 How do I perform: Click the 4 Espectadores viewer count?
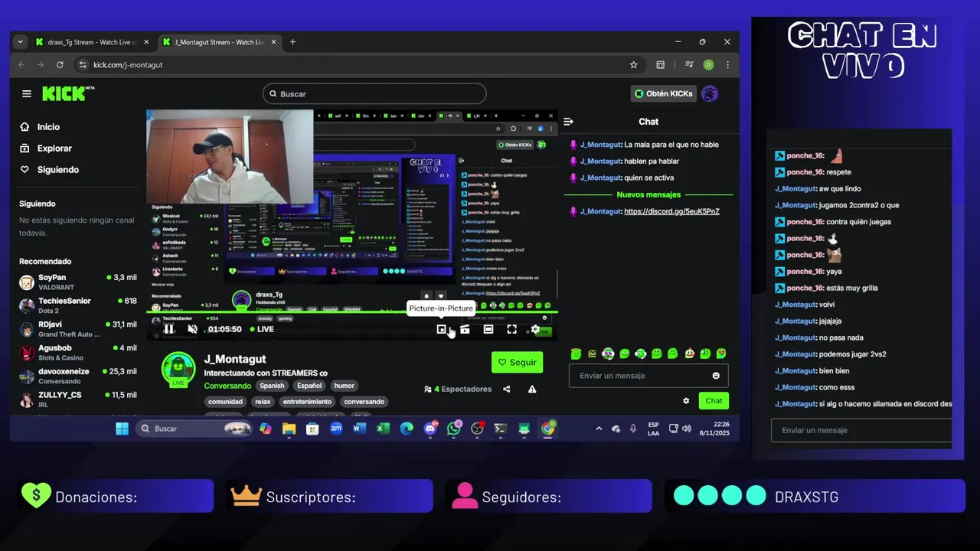pyautogui.click(x=458, y=389)
